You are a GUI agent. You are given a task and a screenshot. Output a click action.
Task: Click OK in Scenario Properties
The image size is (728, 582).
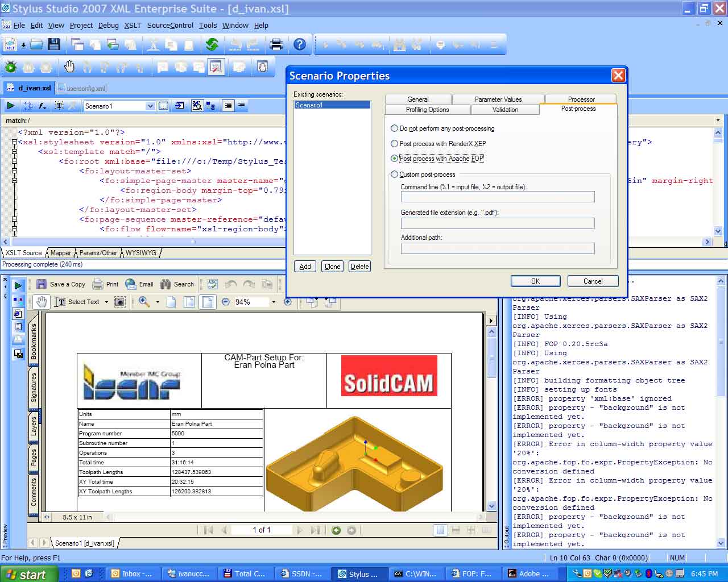click(x=535, y=281)
